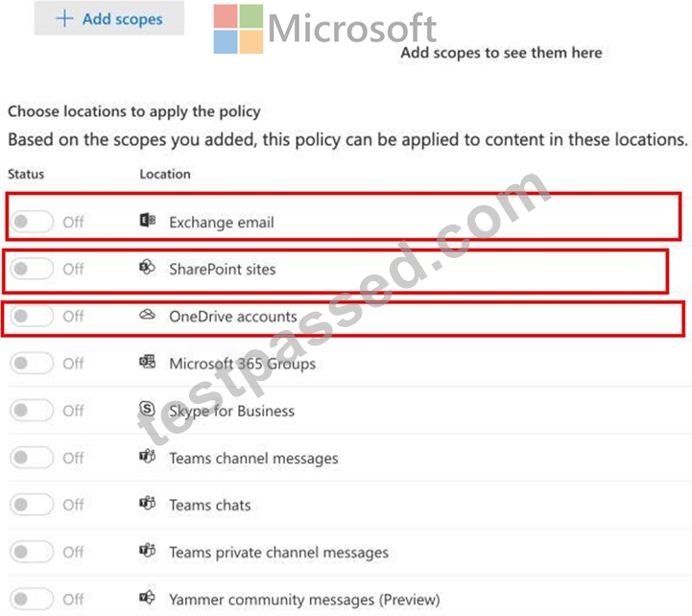
Task: Click the SharePoint sites icon
Action: pyautogui.click(x=148, y=267)
